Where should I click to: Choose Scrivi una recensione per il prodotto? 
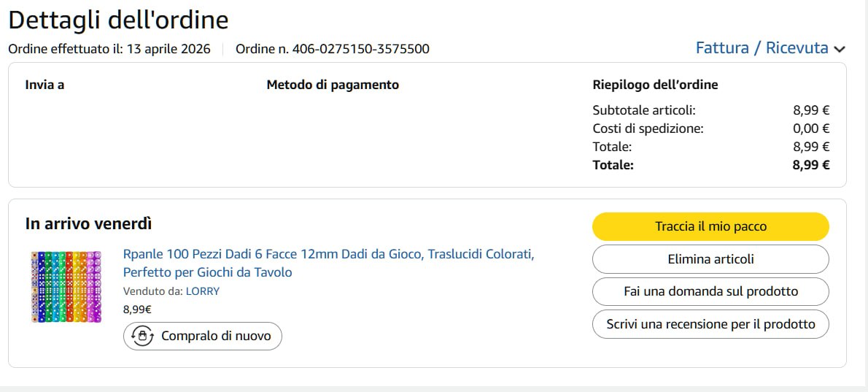pyautogui.click(x=710, y=324)
